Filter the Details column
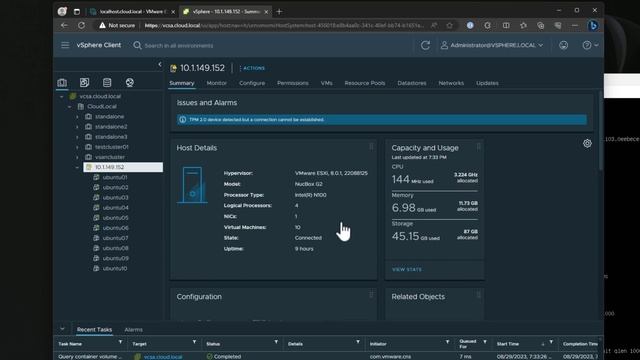This screenshot has width=640, height=360. pyautogui.click(x=358, y=342)
